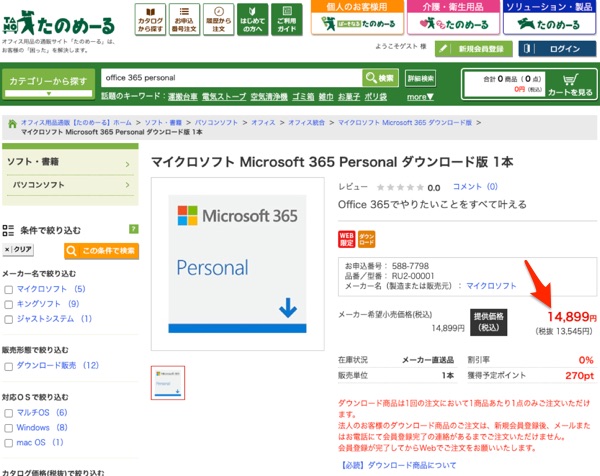This screenshot has width=600, height=476.
Task: Click the ポリ袋 keyword link
Action: point(375,97)
